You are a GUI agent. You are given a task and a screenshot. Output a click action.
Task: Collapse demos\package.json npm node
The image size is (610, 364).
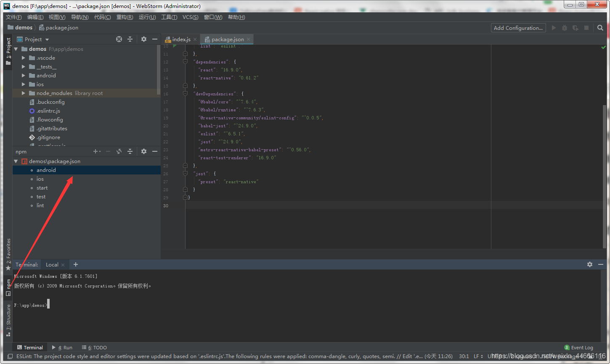tap(16, 161)
